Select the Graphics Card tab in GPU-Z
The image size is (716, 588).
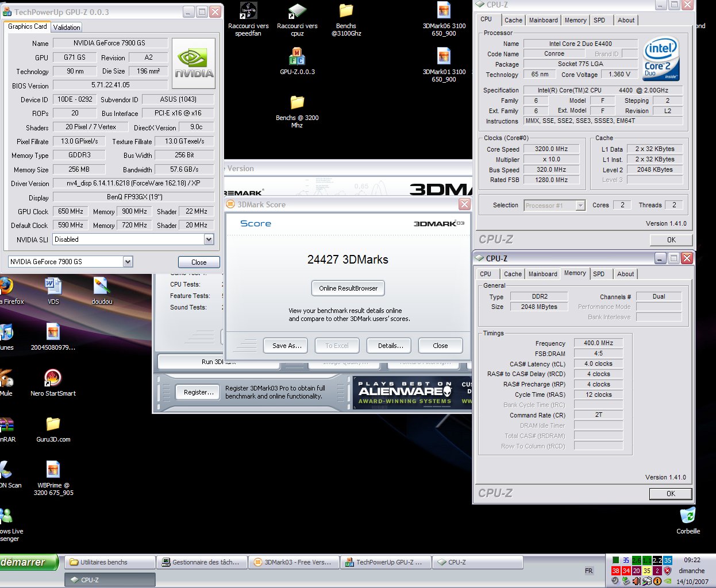(28, 26)
